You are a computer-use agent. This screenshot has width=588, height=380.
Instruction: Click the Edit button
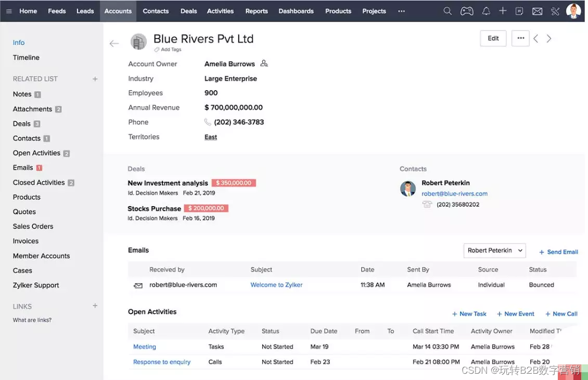pyautogui.click(x=493, y=39)
